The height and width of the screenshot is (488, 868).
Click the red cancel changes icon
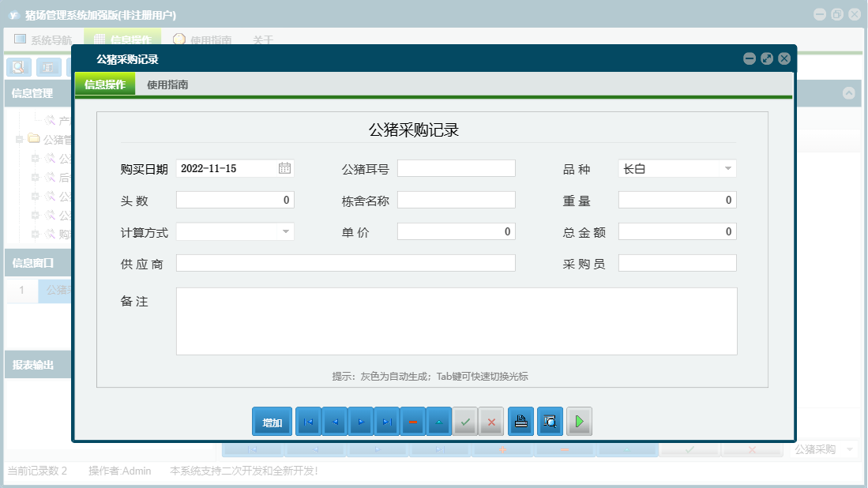(490, 421)
